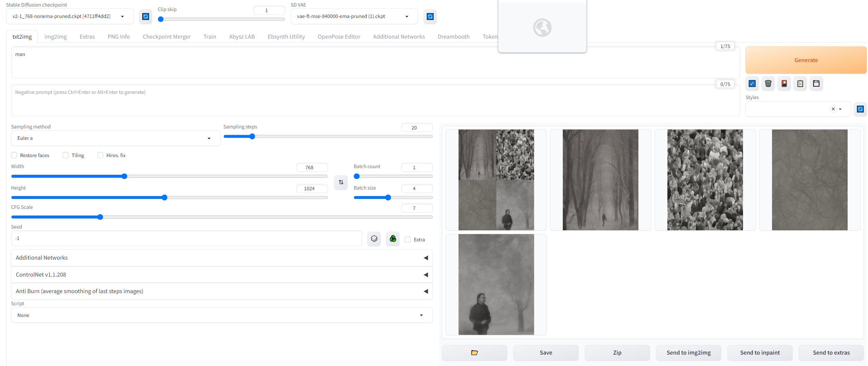Image resolution: width=868 pixels, height=366 pixels.
Task: Click the Save button
Action: pos(546,353)
